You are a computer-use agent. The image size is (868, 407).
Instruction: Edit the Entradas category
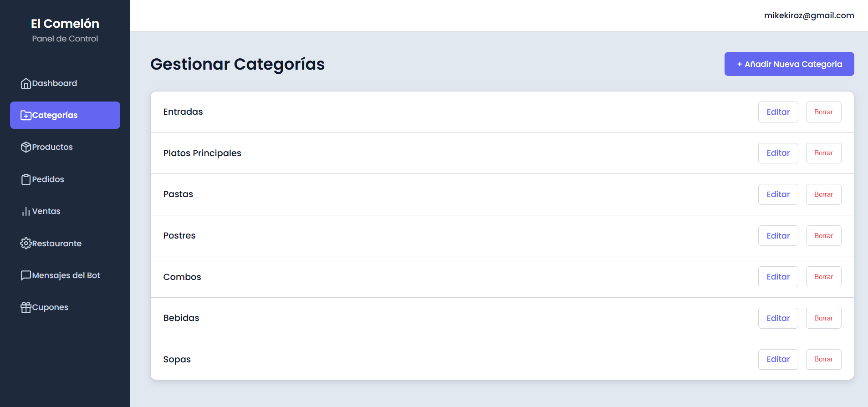point(778,112)
